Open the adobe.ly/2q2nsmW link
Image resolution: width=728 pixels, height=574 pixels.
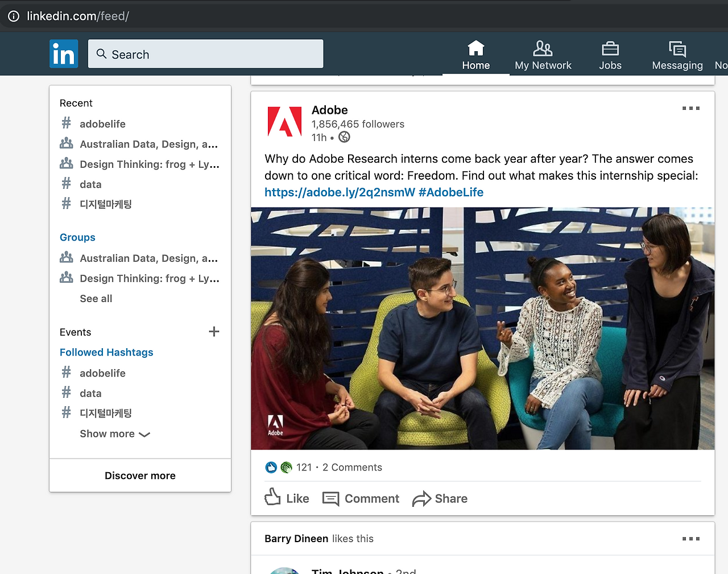pyautogui.click(x=340, y=192)
